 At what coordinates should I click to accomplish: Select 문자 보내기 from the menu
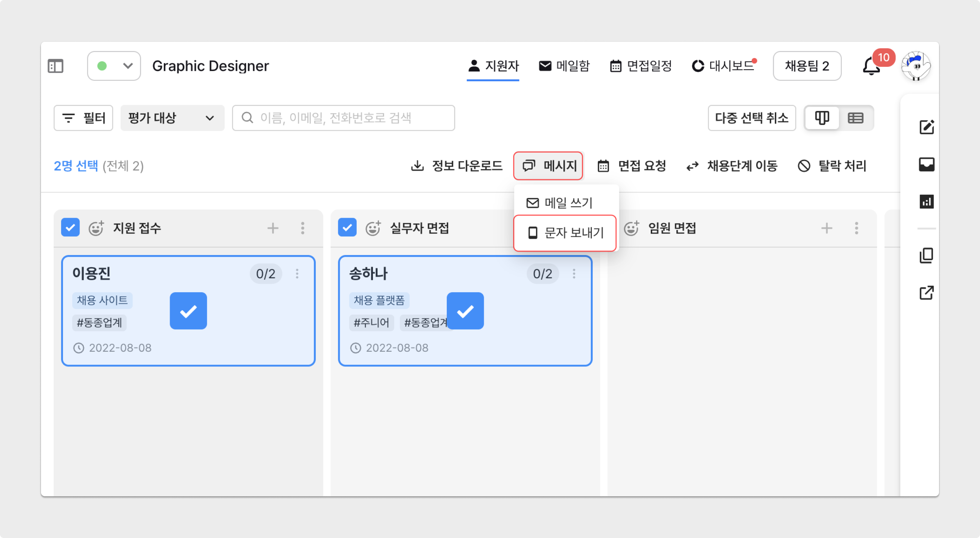point(565,233)
